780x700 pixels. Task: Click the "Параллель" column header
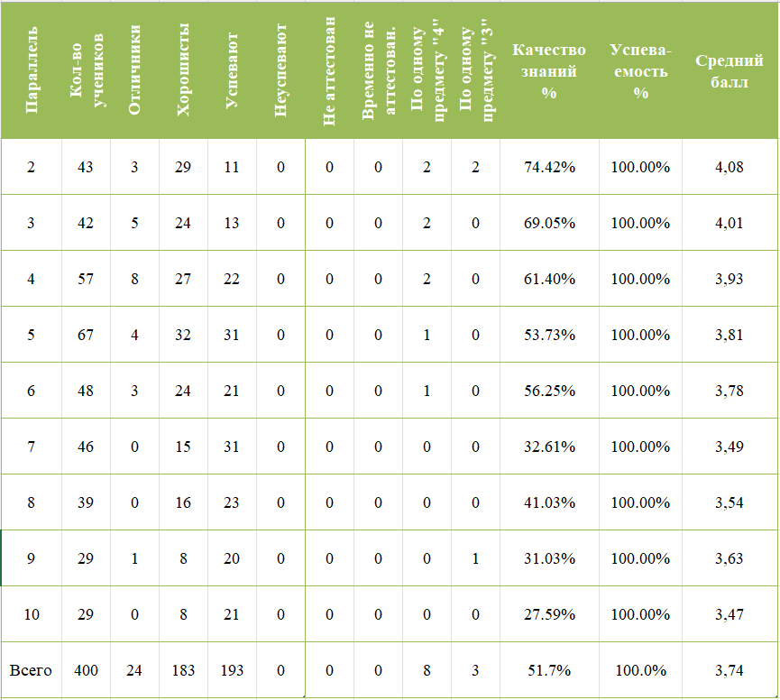tap(32, 70)
